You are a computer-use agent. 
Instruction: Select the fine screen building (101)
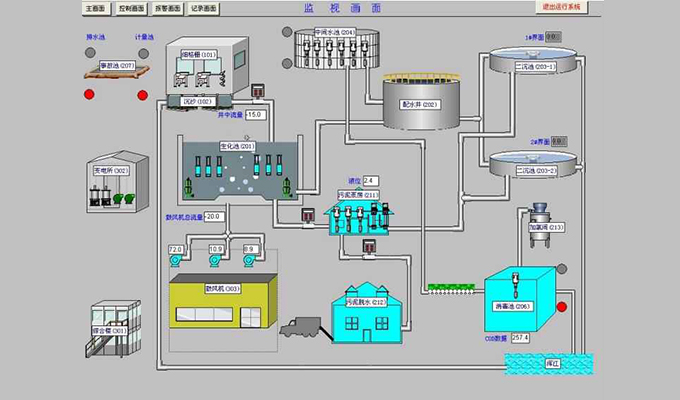pos(207,66)
